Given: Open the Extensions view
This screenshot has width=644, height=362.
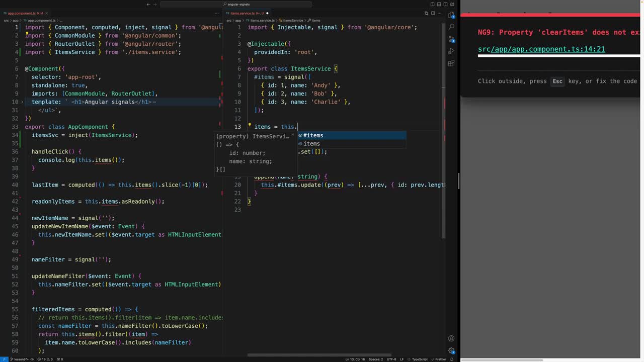Looking at the screenshot, I should [x=451, y=64].
